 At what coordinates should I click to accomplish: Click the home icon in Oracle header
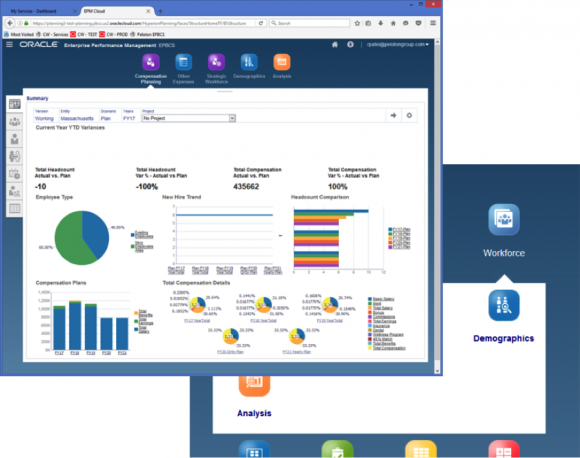tap(335, 45)
